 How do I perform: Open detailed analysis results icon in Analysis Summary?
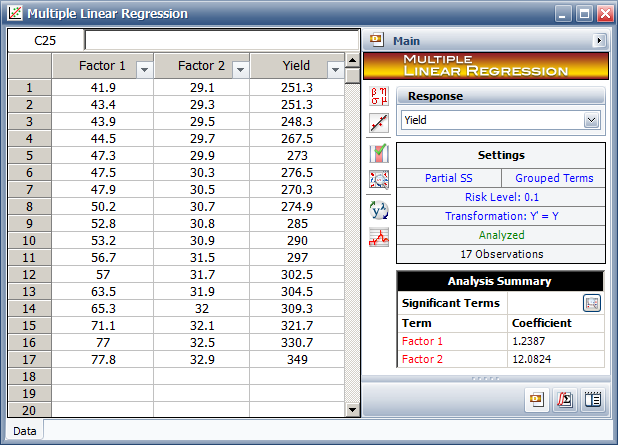592,303
